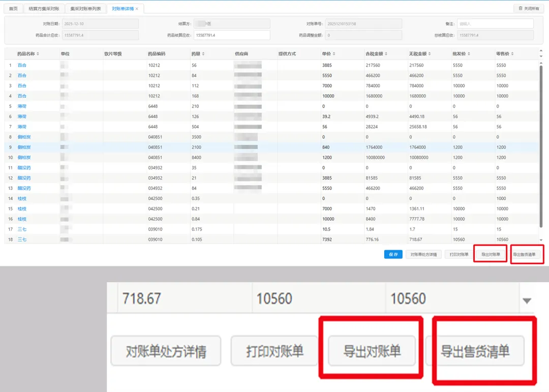
Task: Click into the 备注 input field
Action: point(495,23)
